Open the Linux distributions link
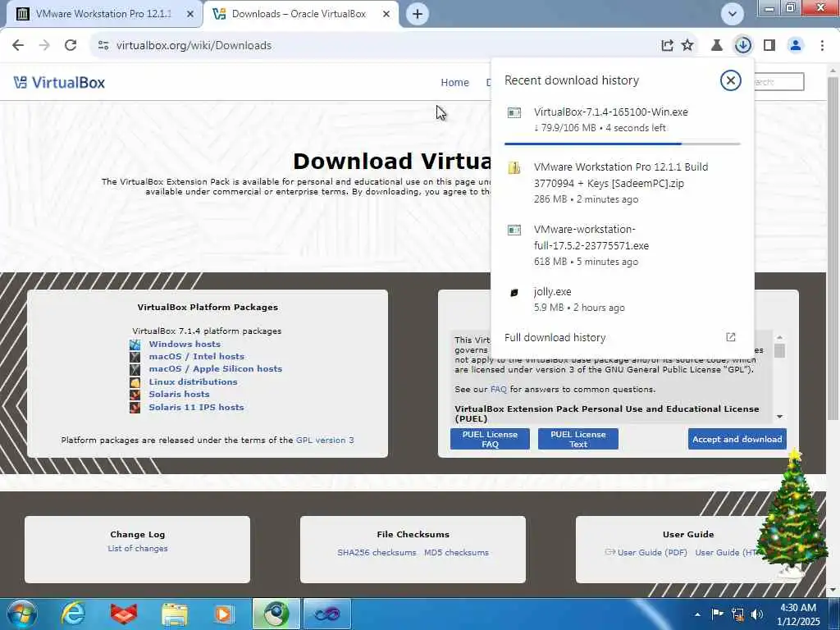840x630 pixels. [x=193, y=381]
